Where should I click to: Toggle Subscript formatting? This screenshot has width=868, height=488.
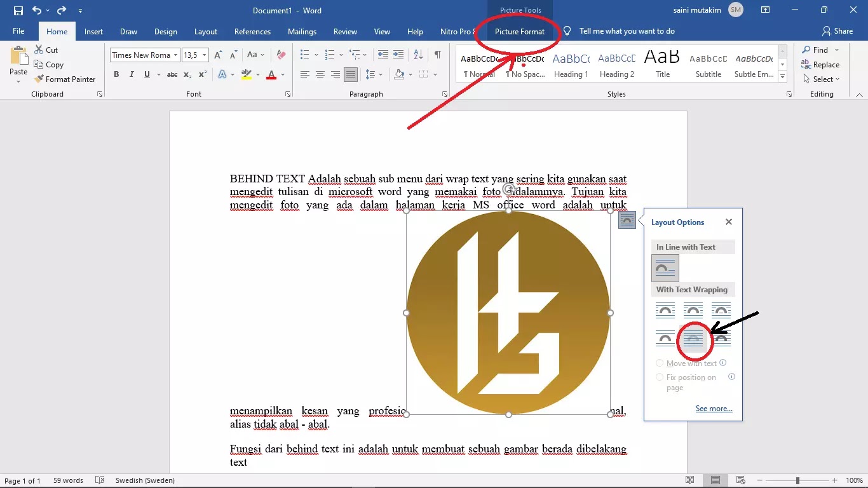click(187, 74)
